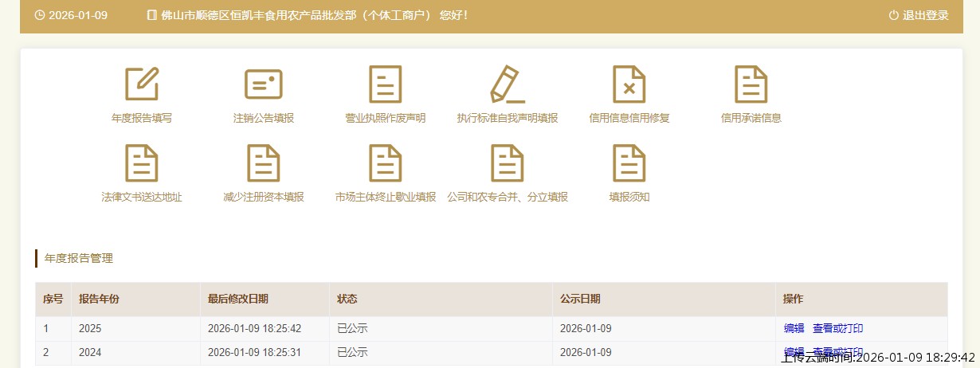Click the 报告年份 column header
This screenshot has height=368, width=980.
(99, 299)
